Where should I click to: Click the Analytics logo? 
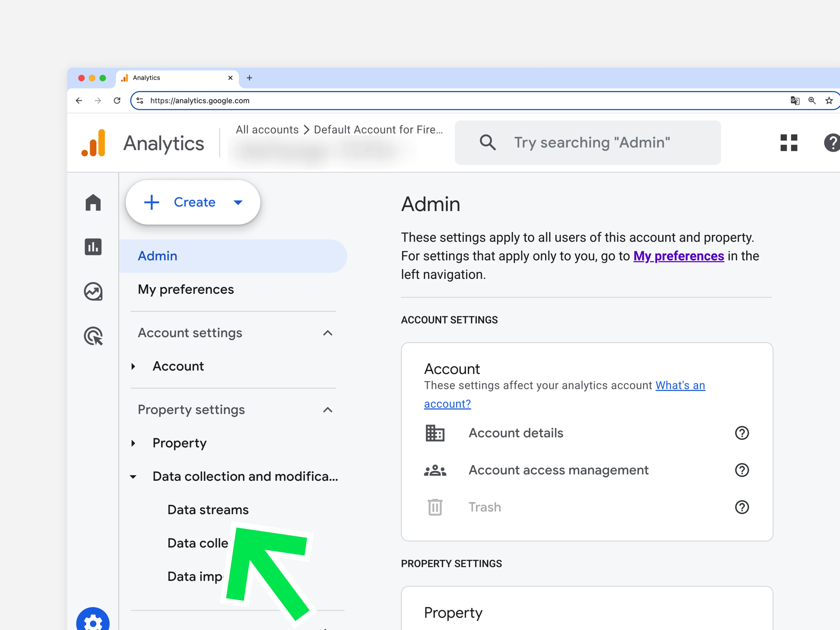(x=93, y=143)
